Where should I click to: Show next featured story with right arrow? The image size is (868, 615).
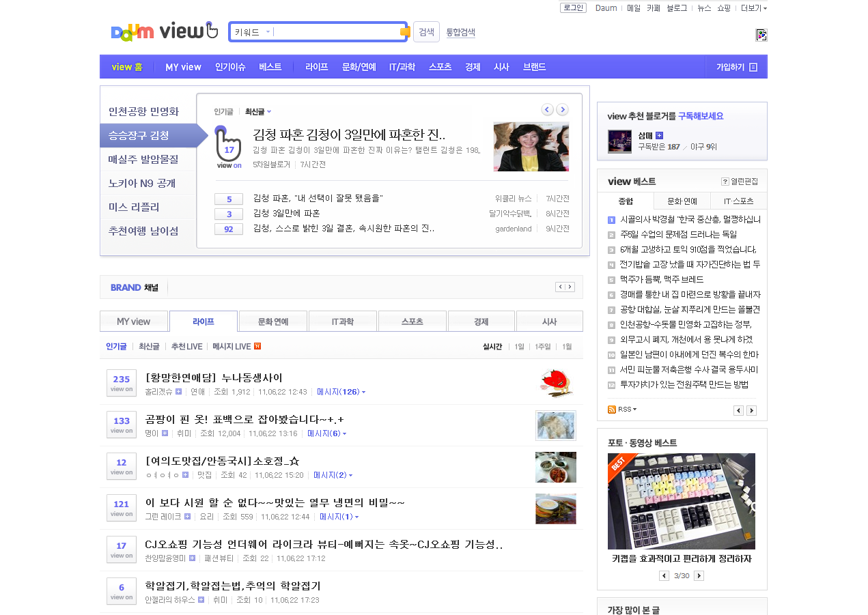tap(562, 109)
